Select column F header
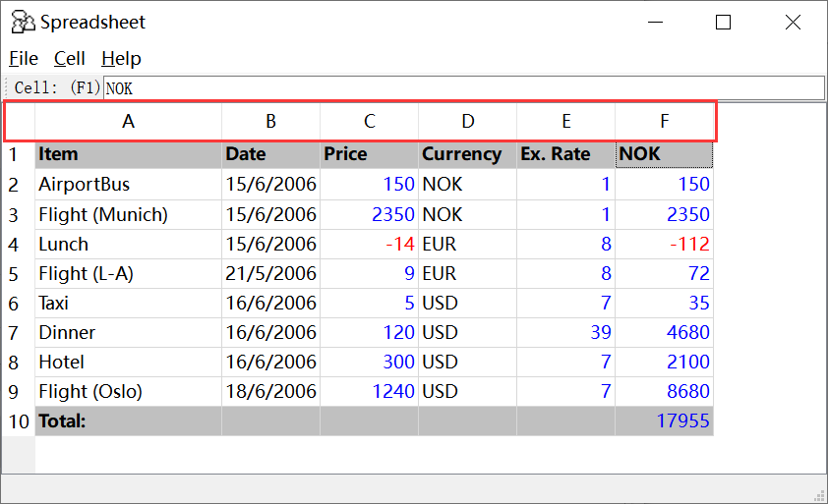 click(x=664, y=122)
